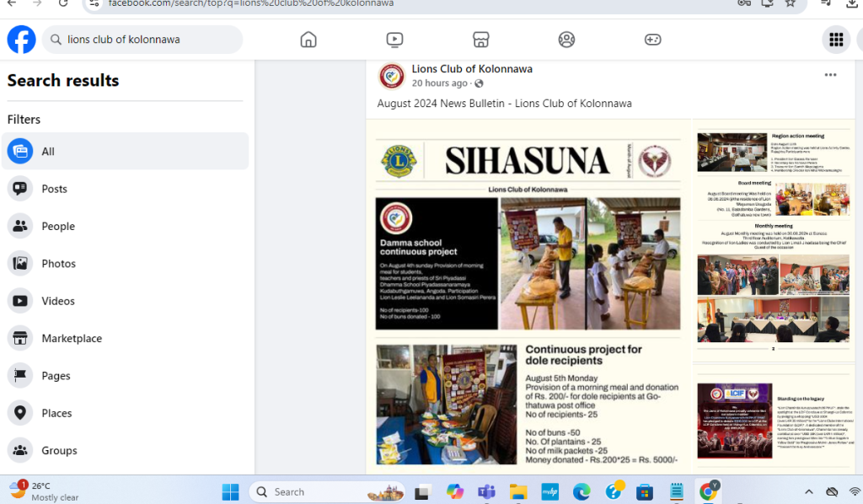
Task: Open the myHP app from the taskbar
Action: 549,492
